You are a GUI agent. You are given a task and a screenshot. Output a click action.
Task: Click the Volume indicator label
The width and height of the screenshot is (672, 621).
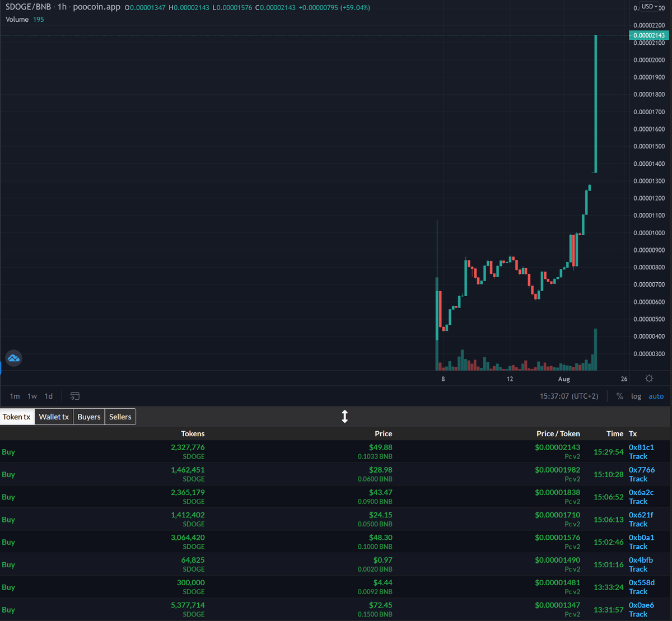[17, 19]
